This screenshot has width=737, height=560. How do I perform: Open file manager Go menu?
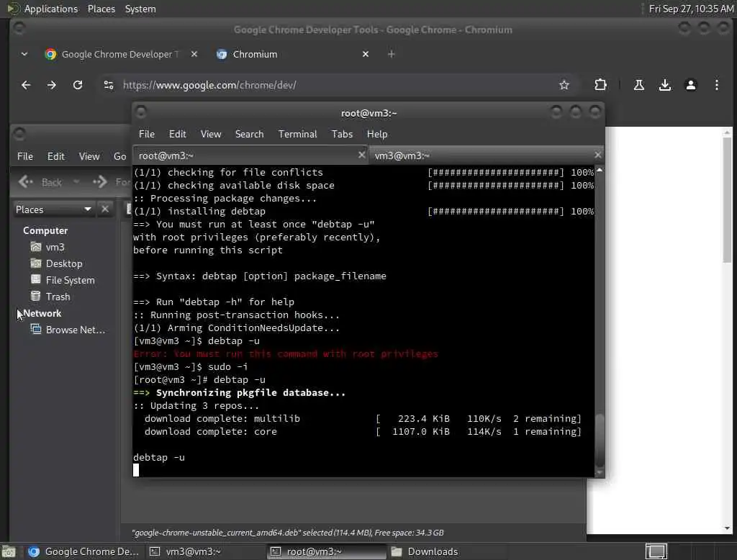(x=120, y=156)
